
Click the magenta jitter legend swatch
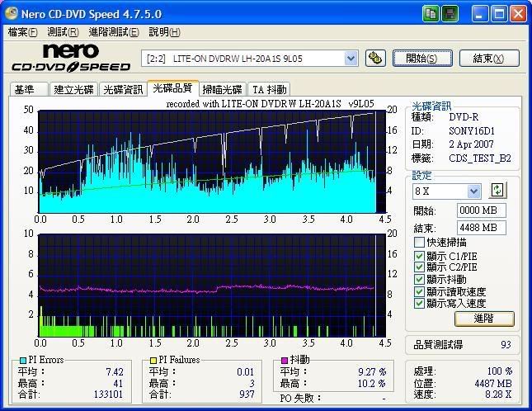pos(285,360)
